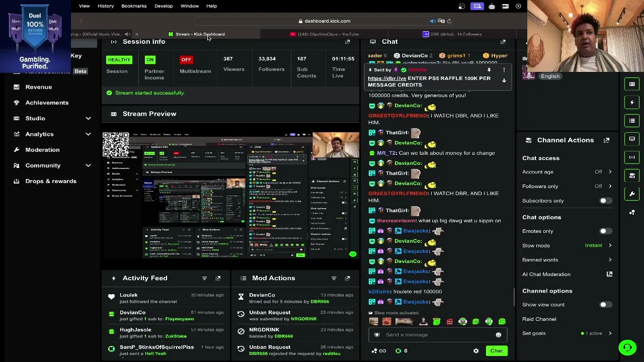644x362 pixels.
Task: Unpin the pinned chat message
Action: point(489,70)
